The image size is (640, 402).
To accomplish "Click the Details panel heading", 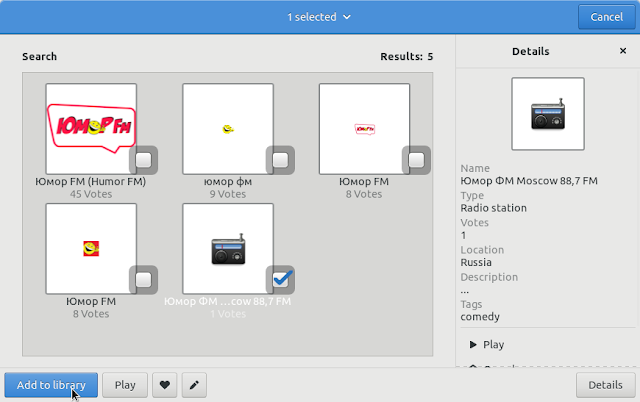I will (531, 51).
